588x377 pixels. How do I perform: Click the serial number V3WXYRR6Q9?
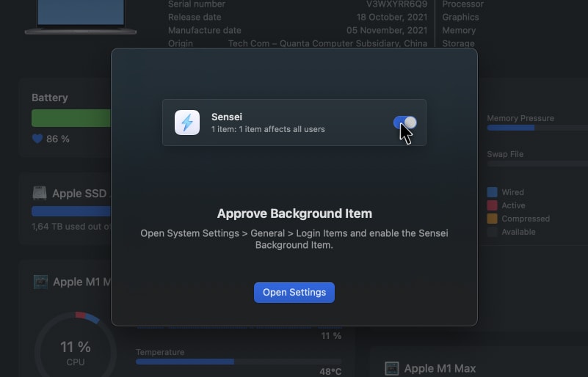pos(396,4)
